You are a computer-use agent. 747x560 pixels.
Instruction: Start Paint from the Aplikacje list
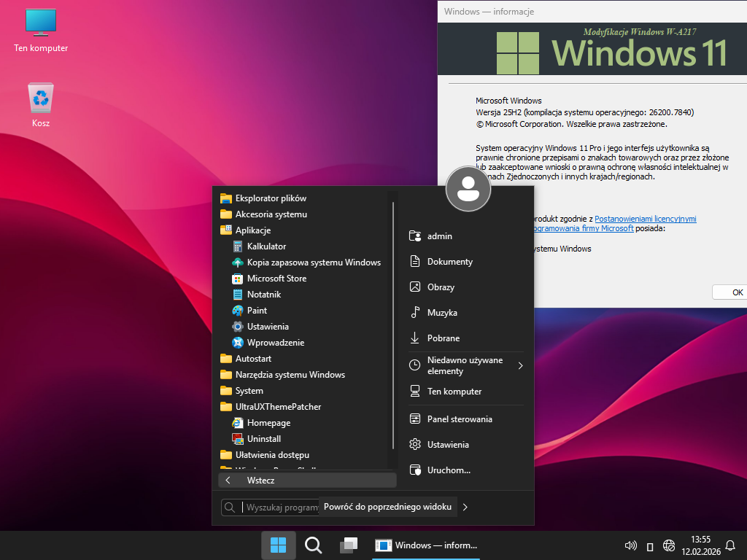[257, 311]
